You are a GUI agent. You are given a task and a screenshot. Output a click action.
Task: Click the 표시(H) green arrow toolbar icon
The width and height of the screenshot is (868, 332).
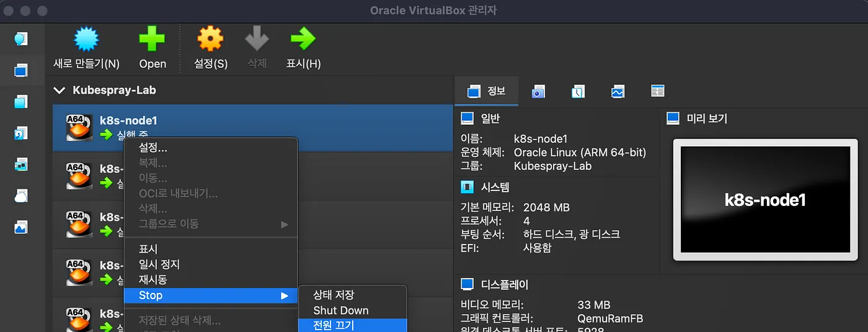303,40
